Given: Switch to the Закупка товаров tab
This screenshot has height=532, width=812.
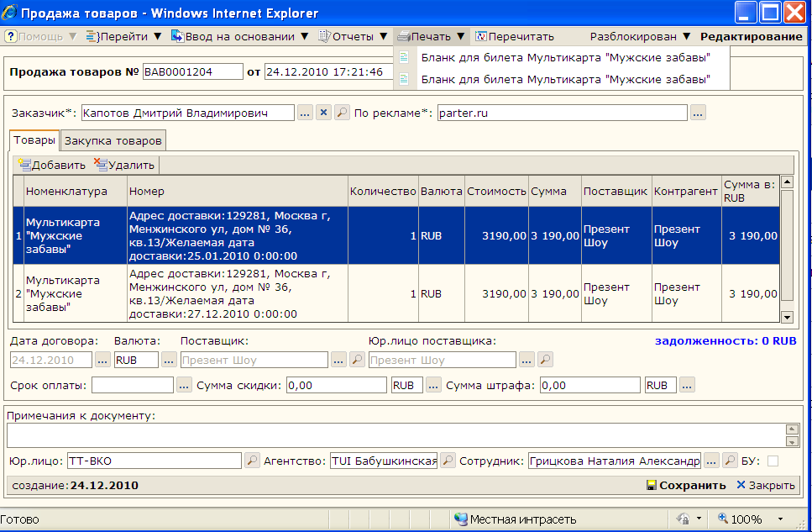Looking at the screenshot, I should [113, 140].
